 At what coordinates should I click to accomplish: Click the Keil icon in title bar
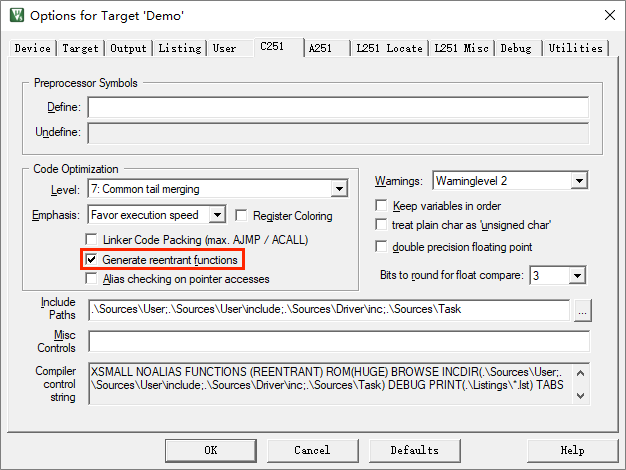(x=15, y=16)
